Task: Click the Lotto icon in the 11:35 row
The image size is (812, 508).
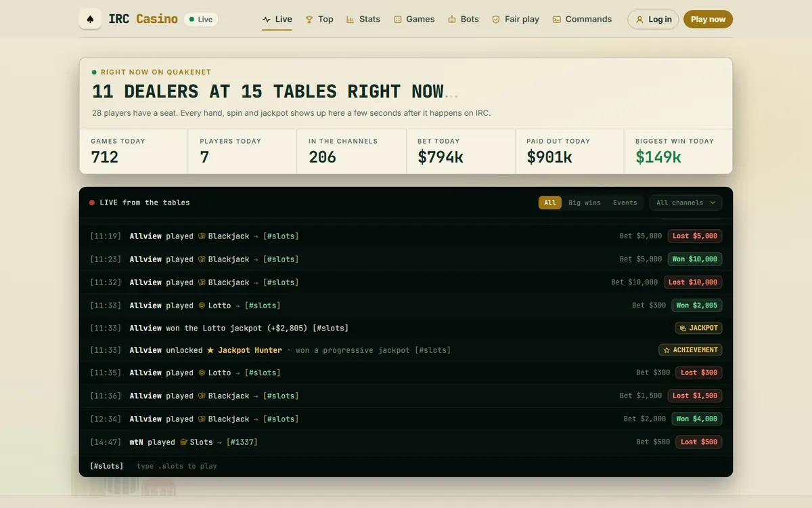Action: 202,373
